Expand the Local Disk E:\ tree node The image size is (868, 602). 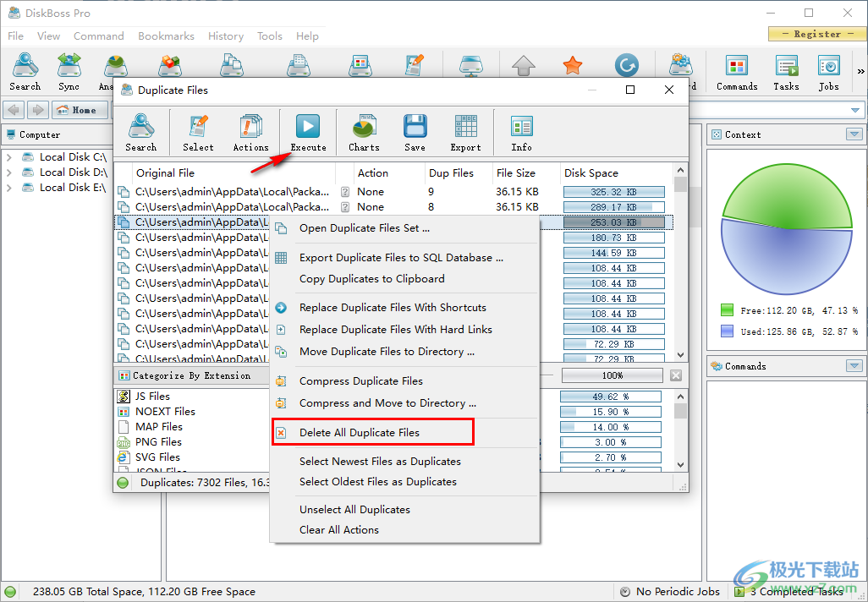(8, 188)
